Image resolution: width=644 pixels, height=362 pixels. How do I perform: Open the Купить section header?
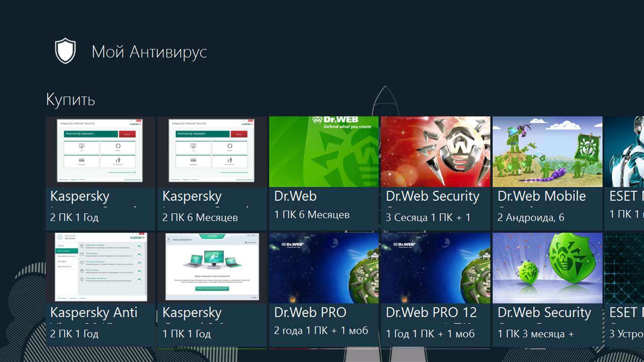coord(71,99)
